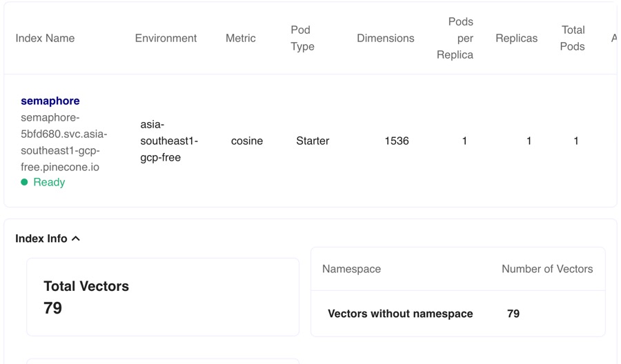
Task: Click the cosine metric value
Action: [247, 141]
